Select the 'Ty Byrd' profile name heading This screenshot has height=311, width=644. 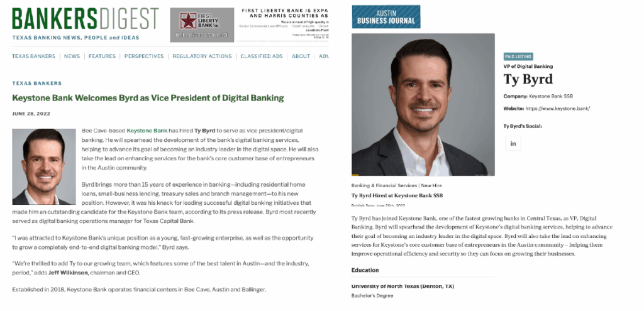[528, 79]
